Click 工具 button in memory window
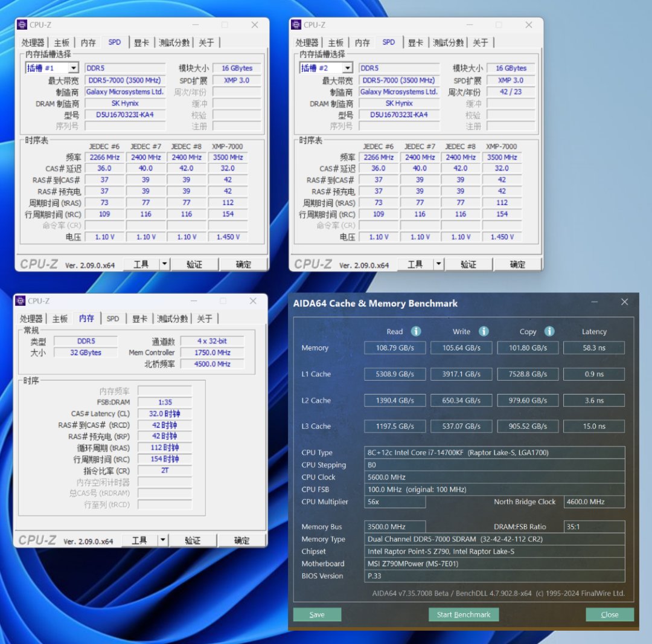Viewport: 652px width, 644px height. [139, 540]
